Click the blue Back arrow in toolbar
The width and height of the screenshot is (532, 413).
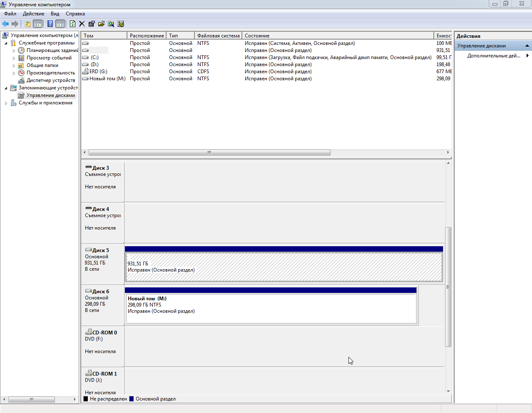pyautogui.click(x=5, y=24)
